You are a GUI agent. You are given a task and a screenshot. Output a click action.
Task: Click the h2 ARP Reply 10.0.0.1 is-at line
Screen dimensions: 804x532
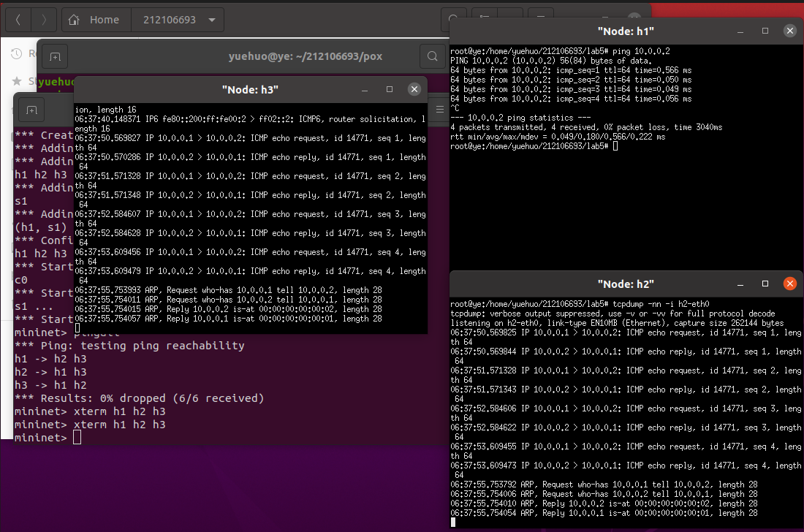click(x=604, y=513)
